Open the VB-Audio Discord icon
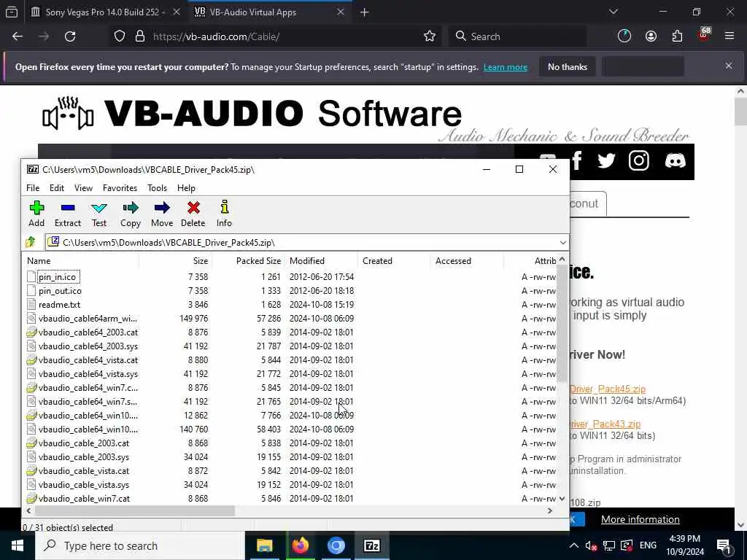747x560 pixels. [675, 161]
